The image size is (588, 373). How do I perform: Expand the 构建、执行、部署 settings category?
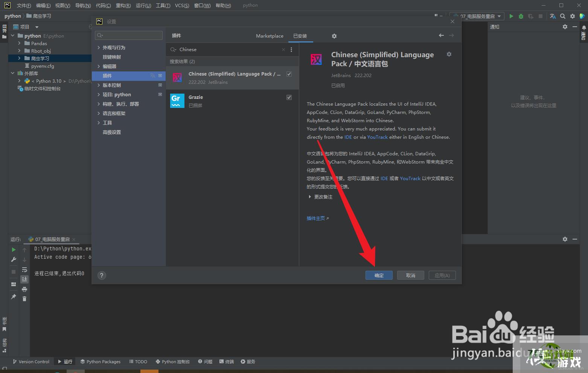pos(99,104)
